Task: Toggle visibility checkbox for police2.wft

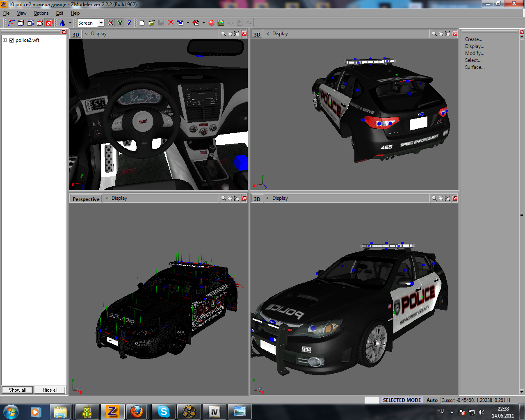Action: pos(11,40)
